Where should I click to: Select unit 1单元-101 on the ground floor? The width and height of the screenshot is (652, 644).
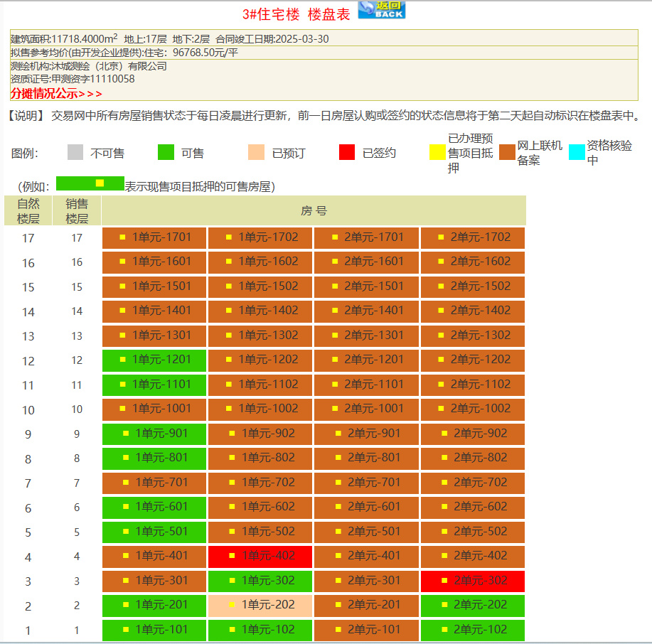point(154,630)
